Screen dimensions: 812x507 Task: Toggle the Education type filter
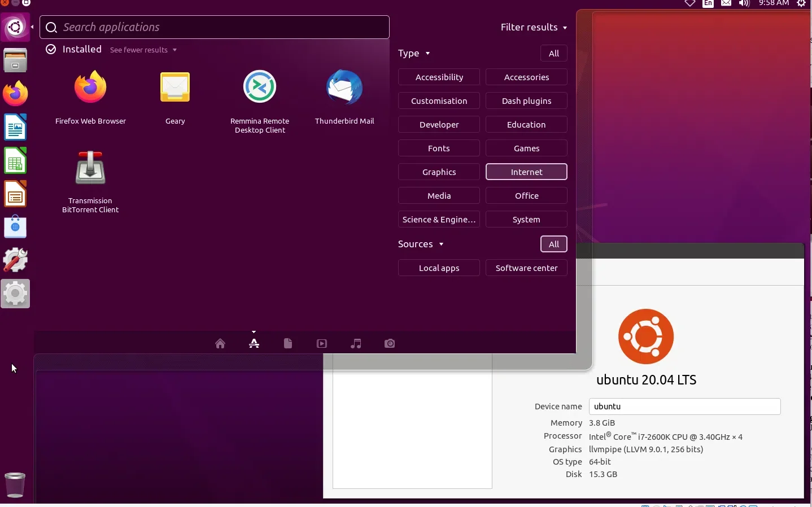527,125
